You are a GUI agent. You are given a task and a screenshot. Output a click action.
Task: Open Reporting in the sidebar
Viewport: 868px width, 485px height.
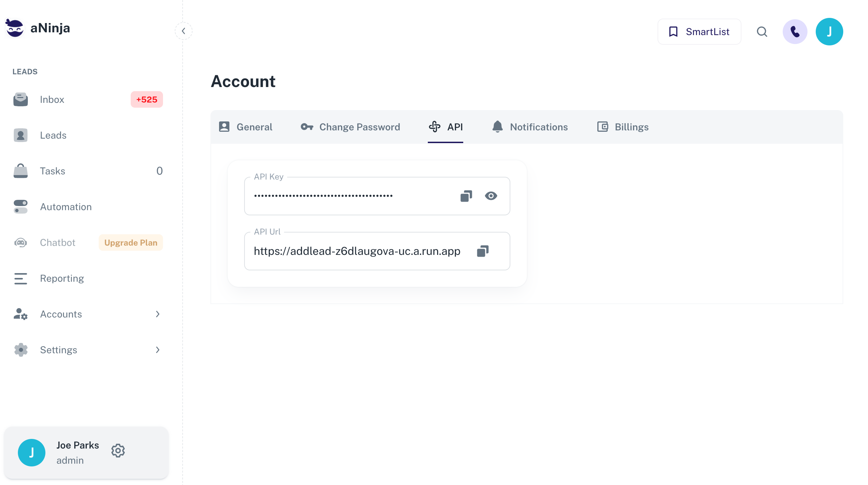(62, 279)
